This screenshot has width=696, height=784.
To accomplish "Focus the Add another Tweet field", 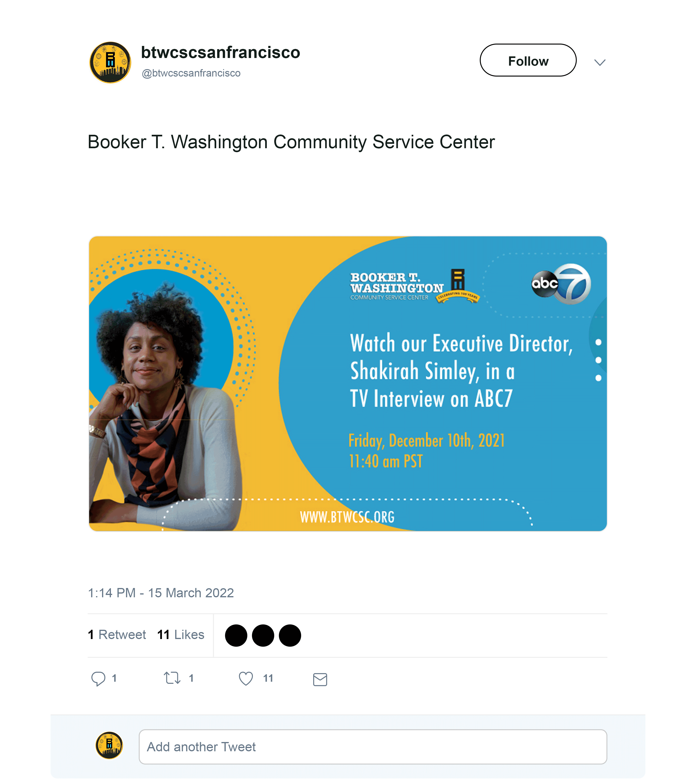I will [x=373, y=747].
